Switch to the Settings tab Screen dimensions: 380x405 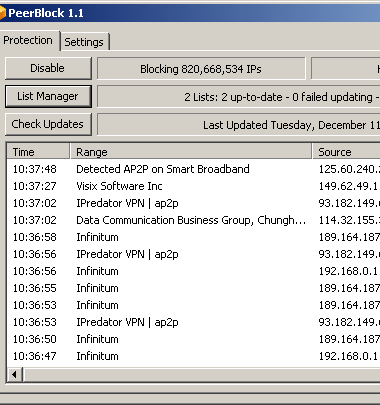coord(84,42)
